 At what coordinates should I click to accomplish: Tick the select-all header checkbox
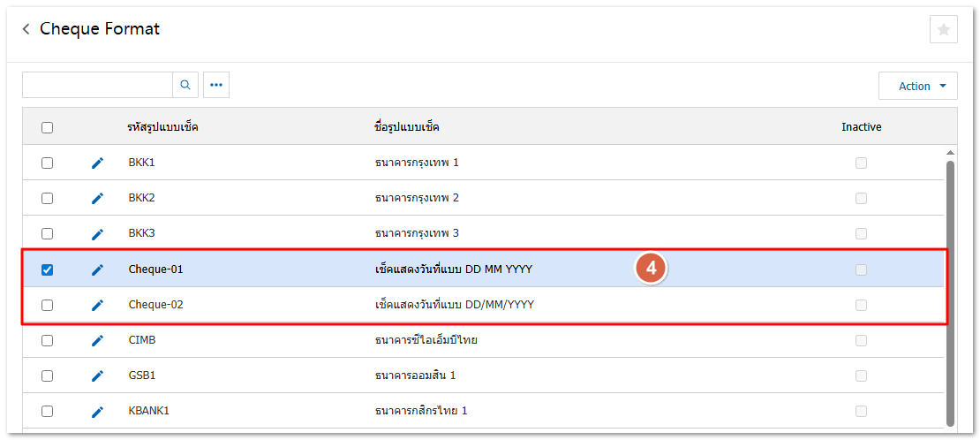pos(48,127)
